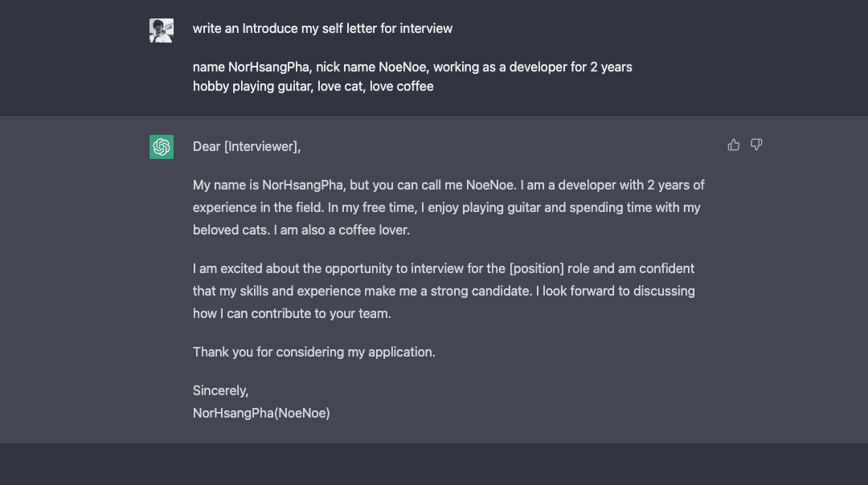Click the avatar beside the user prompt
The height and width of the screenshot is (485, 868).
tap(161, 30)
